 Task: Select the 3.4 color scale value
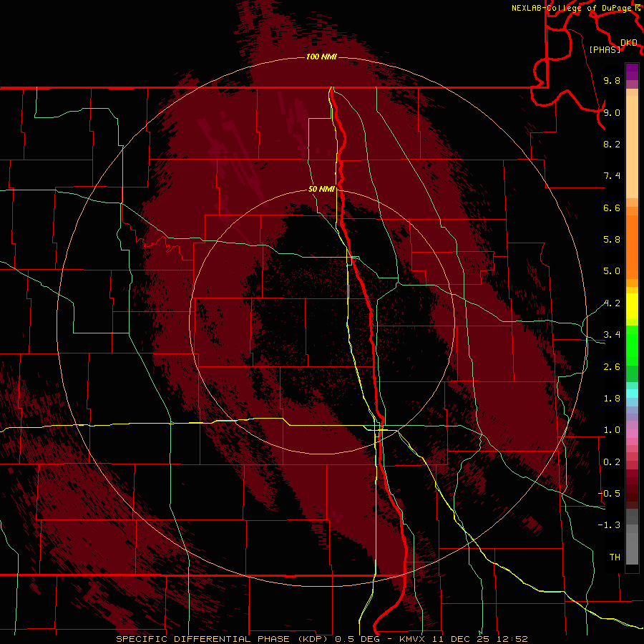point(612,335)
